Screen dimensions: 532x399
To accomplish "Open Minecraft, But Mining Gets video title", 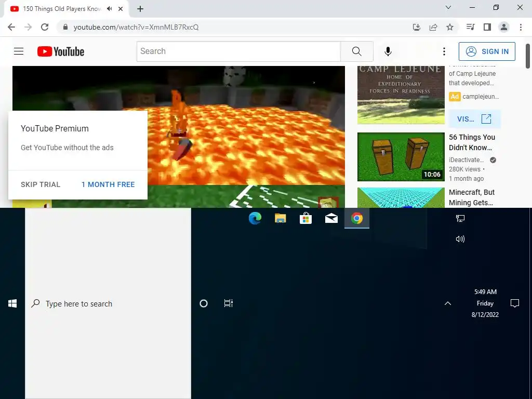I will point(472,197).
